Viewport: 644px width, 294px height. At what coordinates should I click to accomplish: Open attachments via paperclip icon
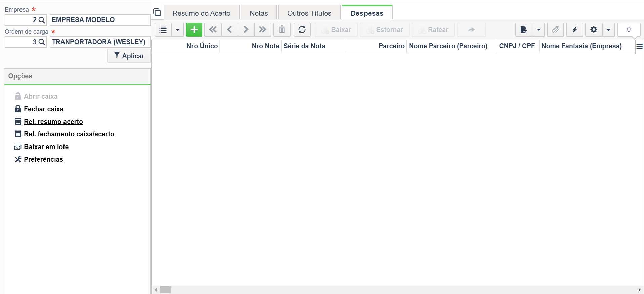[x=555, y=30]
